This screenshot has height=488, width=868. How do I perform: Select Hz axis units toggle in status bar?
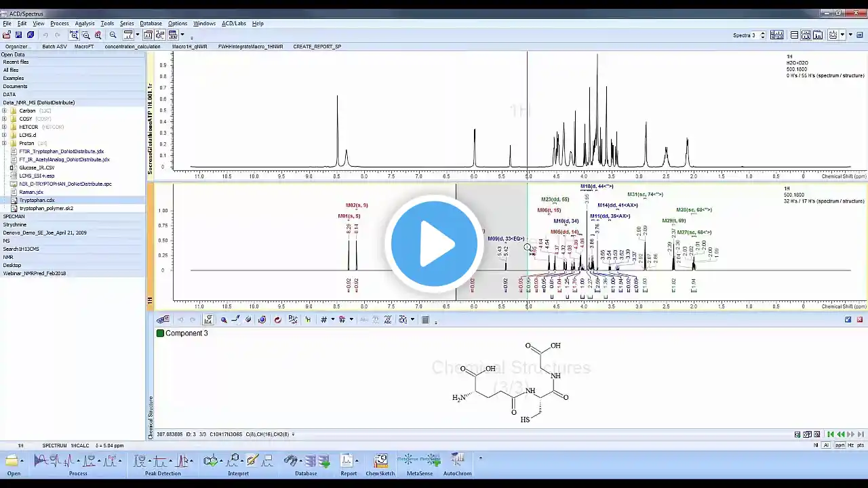coord(850,445)
